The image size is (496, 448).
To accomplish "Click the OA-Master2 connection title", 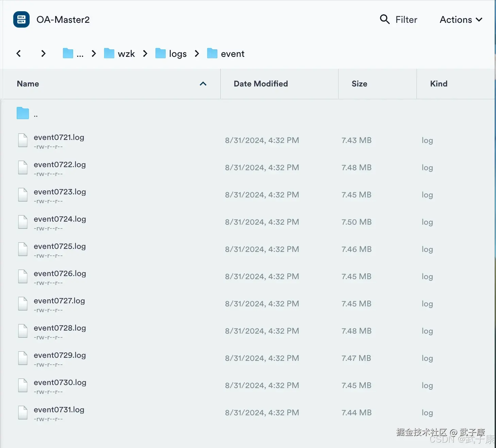I will [x=63, y=20].
